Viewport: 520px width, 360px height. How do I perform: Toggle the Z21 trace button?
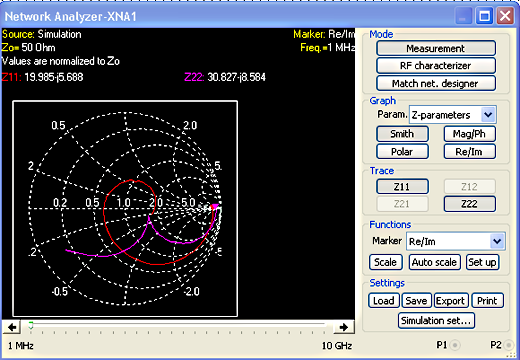coord(402,204)
